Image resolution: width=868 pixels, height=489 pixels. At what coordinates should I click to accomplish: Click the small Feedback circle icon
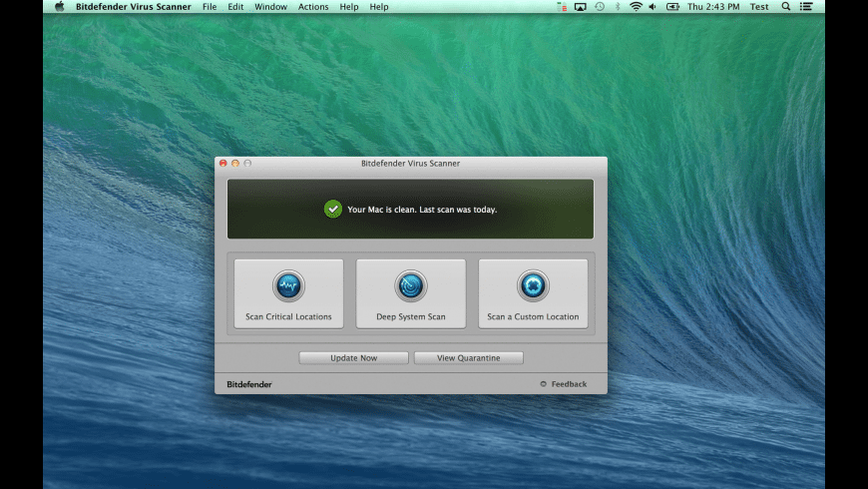pos(543,384)
